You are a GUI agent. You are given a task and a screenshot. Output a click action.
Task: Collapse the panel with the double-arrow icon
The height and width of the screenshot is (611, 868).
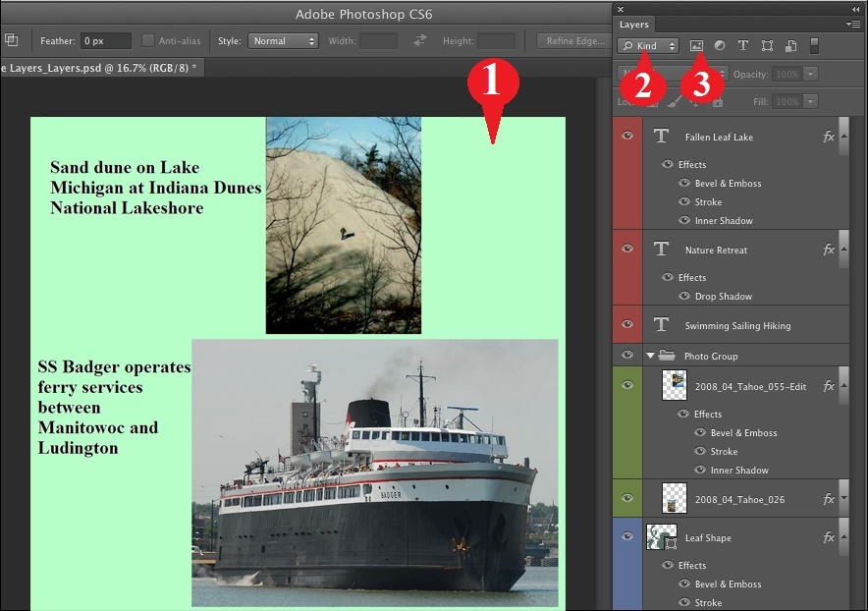(x=855, y=9)
